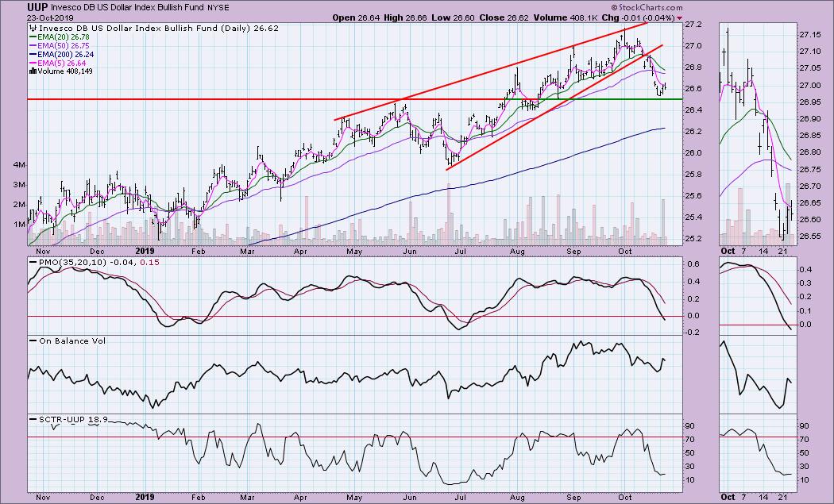The height and width of the screenshot is (504, 834).
Task: Click the Volume 408.1K header value
Action: point(564,17)
